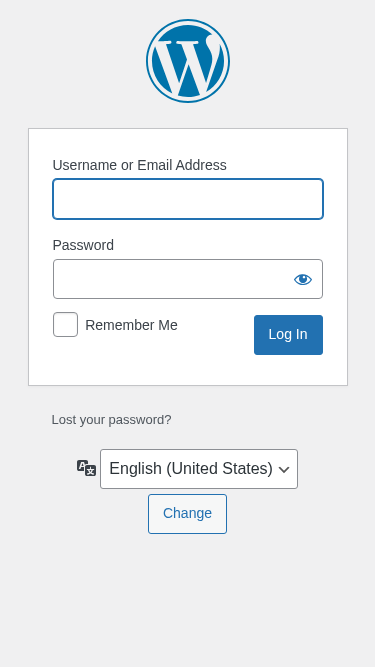
Task: Click the white W letter in logo
Action: click(x=188, y=66)
